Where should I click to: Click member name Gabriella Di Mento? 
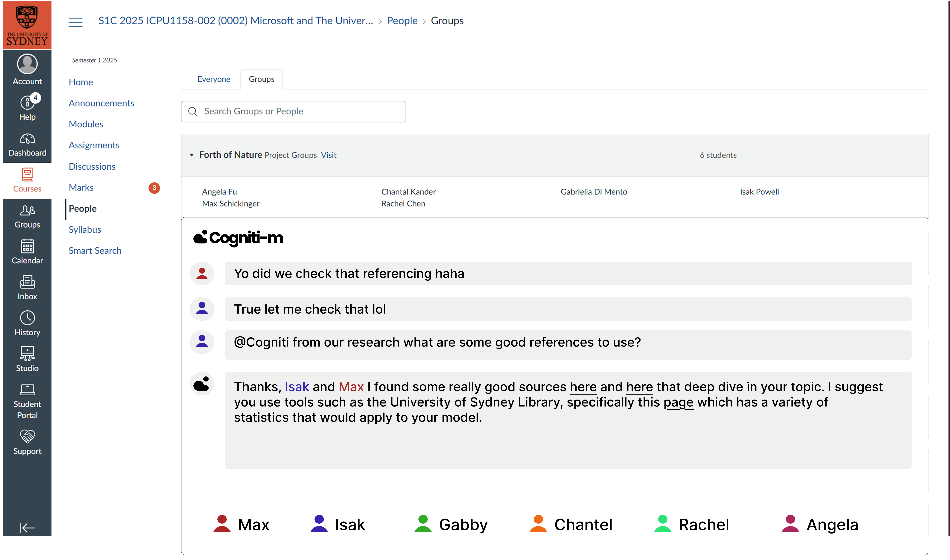point(594,192)
